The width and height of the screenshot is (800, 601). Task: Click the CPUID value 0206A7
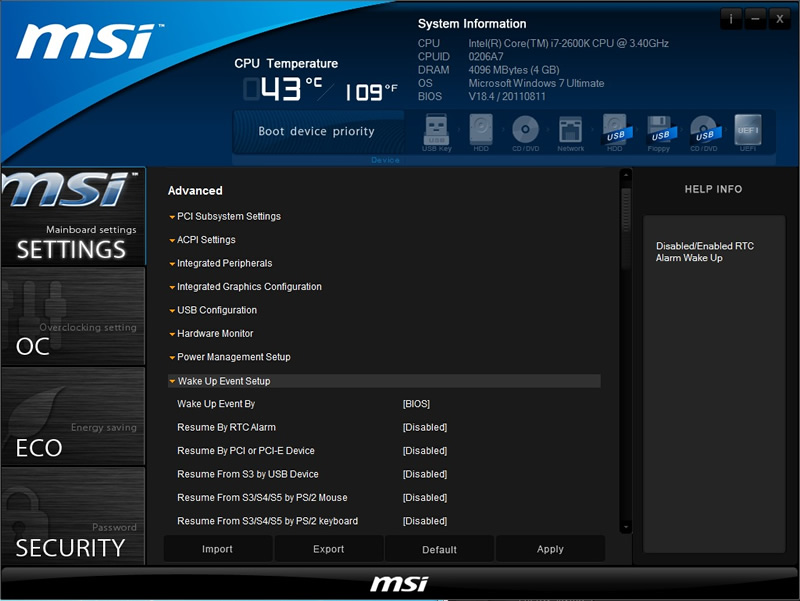click(x=486, y=57)
